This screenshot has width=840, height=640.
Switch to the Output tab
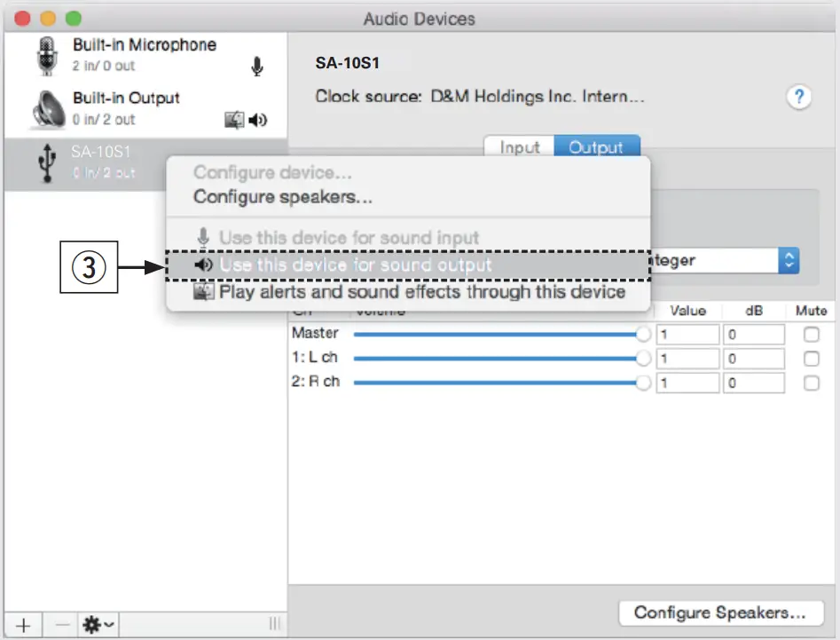coord(596,146)
